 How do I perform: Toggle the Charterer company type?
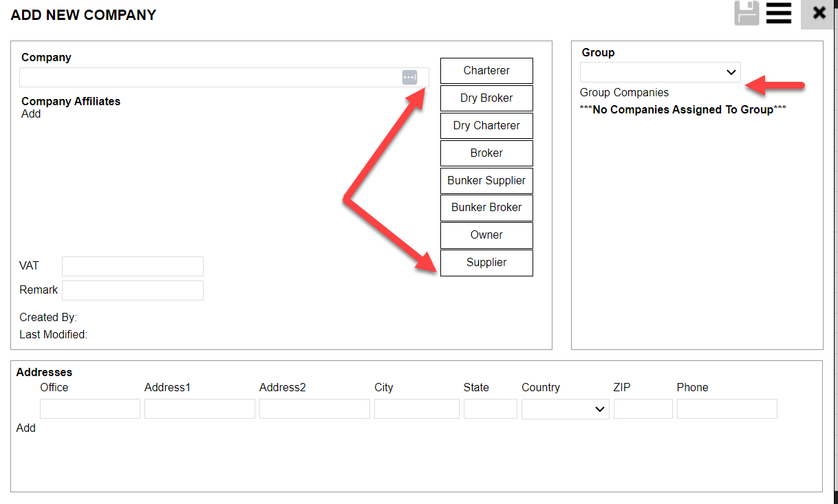coord(486,71)
